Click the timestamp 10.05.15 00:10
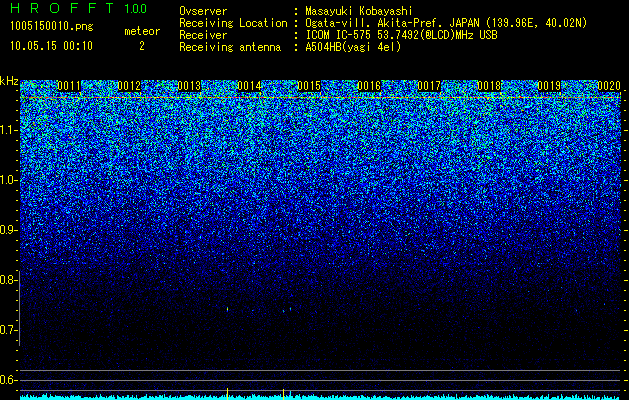Viewport: 629px width, 400px height. pyautogui.click(x=51, y=46)
